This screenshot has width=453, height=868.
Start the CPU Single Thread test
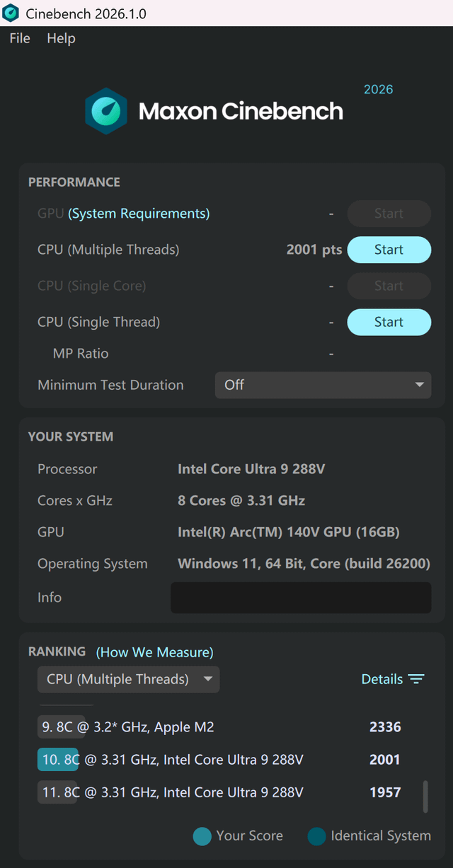389,322
